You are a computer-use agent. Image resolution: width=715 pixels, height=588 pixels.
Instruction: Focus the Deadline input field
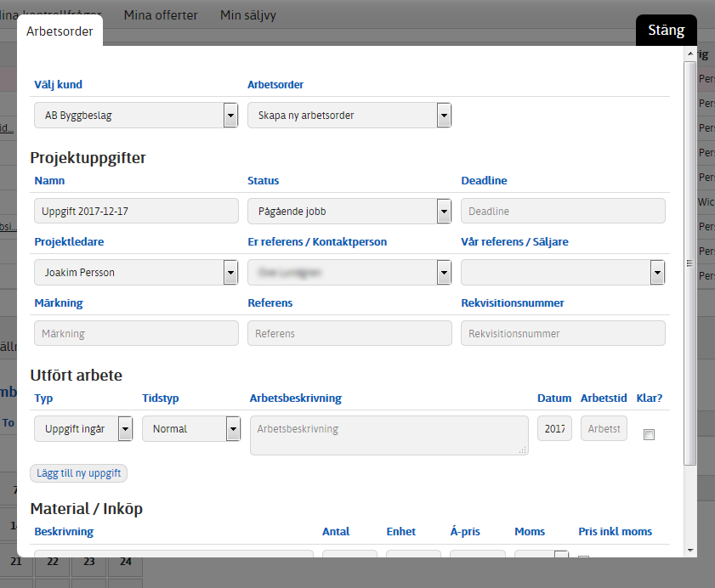coord(563,211)
